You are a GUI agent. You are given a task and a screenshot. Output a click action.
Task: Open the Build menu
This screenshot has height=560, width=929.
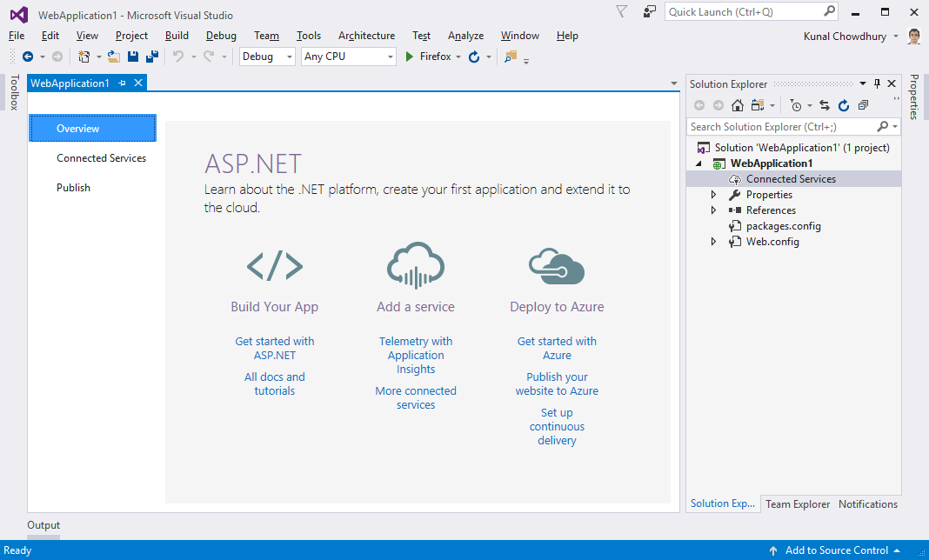point(177,36)
